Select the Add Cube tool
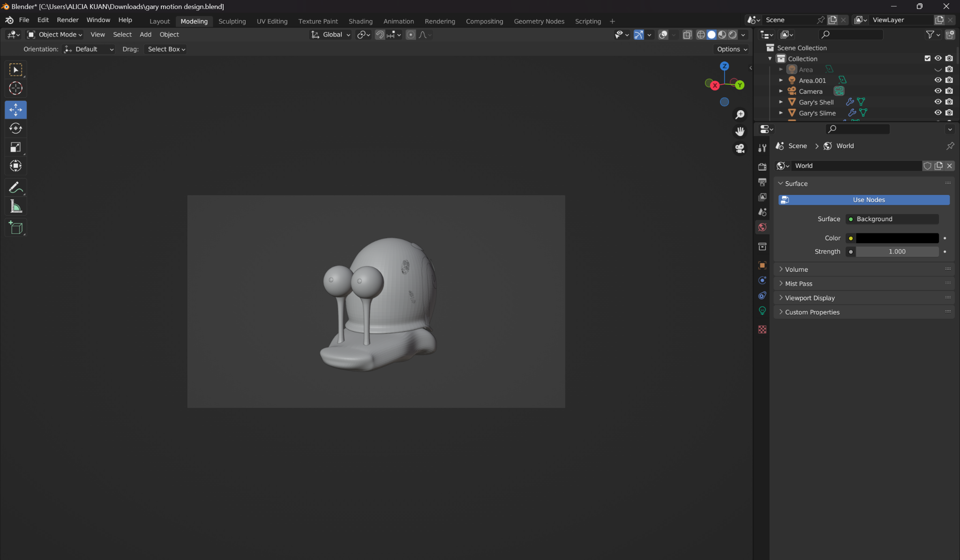 (15, 228)
